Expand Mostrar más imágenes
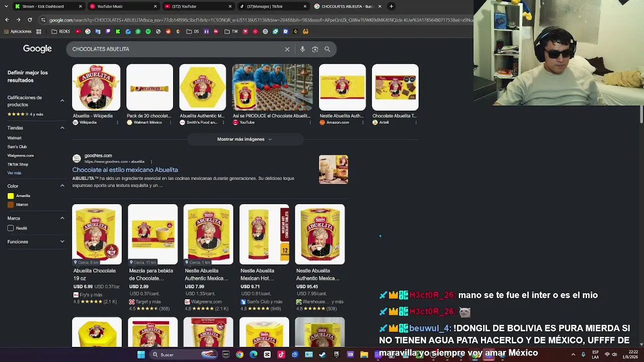644x362 pixels. click(245, 139)
